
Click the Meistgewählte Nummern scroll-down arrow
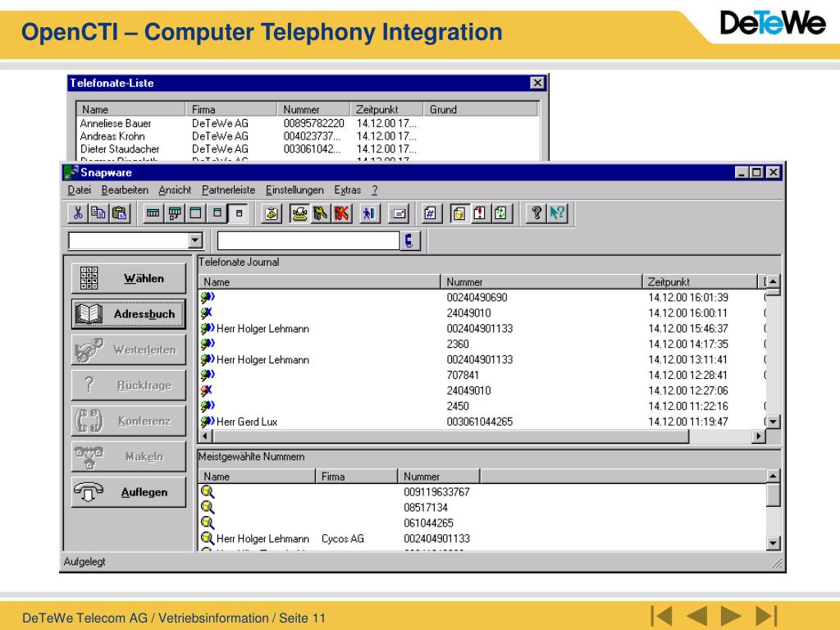[773, 543]
